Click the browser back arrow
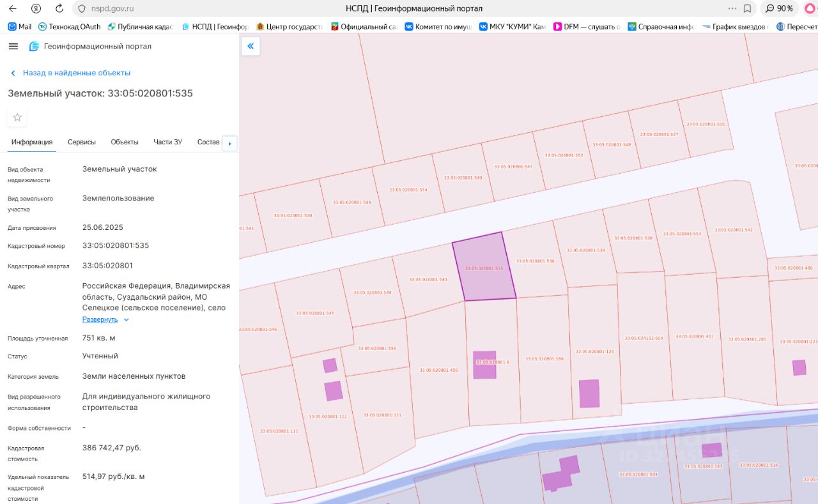The width and height of the screenshot is (818, 504). (12, 8)
